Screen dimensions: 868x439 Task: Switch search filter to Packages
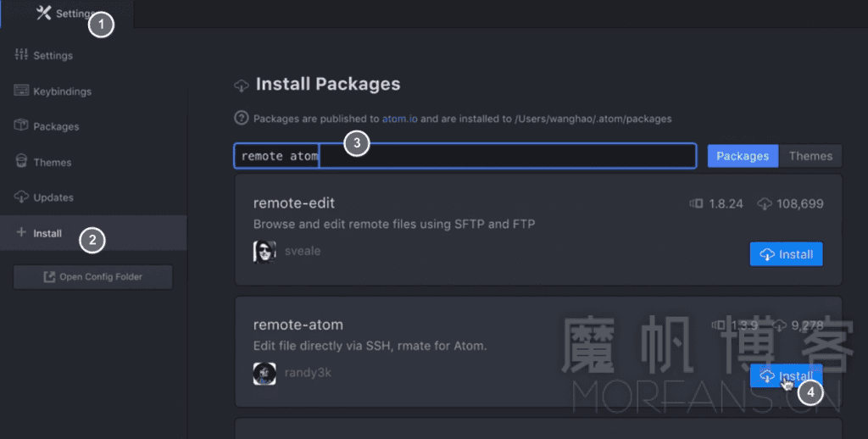click(743, 156)
